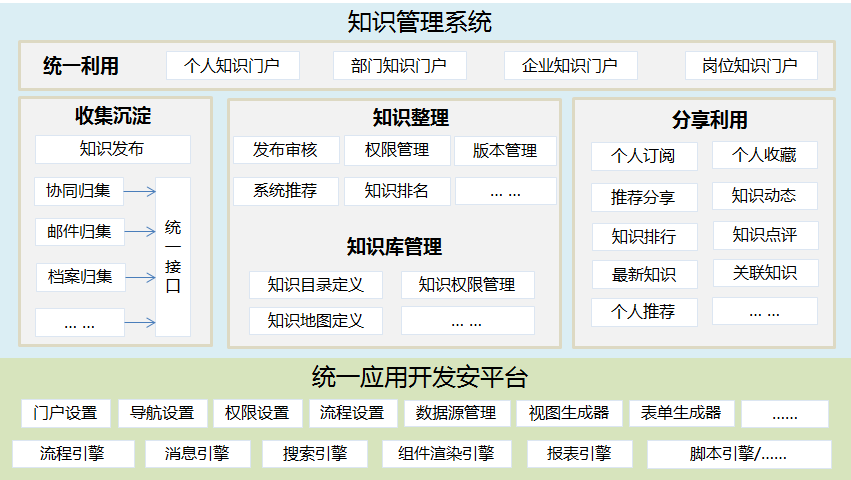Select the 知识发布 box

(x=112, y=150)
